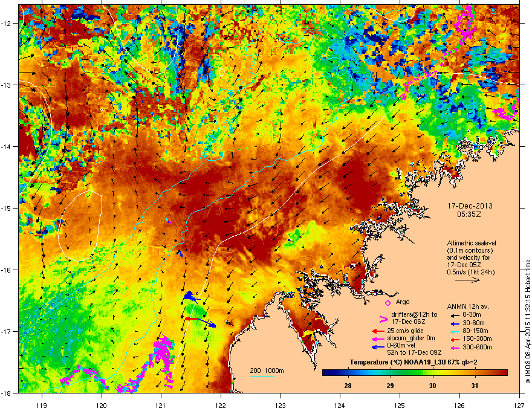Click the longitude axis label 123
Viewport: 532px width, 411px height.
[x=281, y=405]
